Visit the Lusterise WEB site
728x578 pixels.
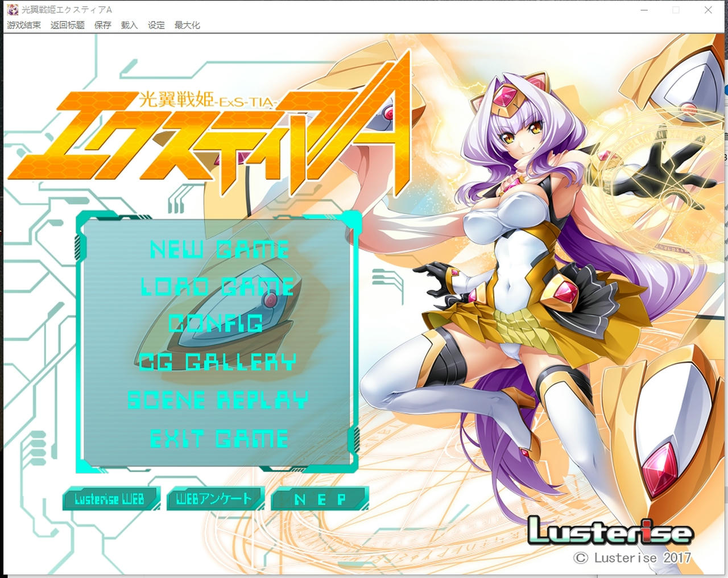111,499
